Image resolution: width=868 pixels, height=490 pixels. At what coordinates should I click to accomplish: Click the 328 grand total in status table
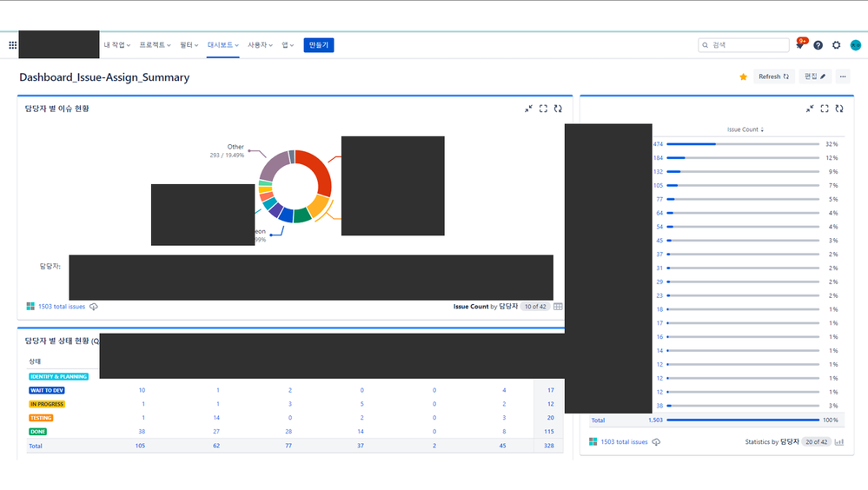(548, 446)
